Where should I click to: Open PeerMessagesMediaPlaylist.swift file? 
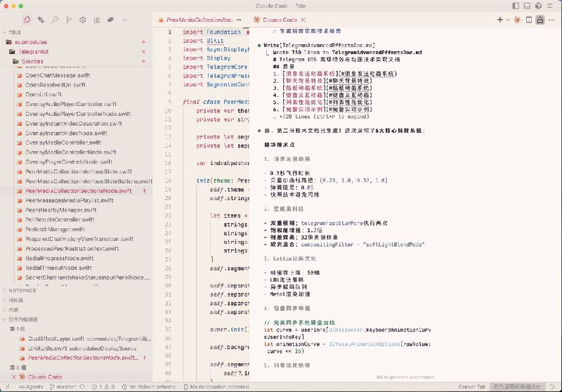click(x=69, y=200)
